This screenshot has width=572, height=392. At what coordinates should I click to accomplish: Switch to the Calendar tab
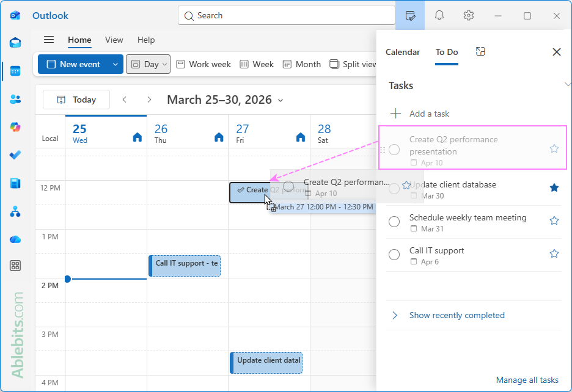tap(403, 52)
